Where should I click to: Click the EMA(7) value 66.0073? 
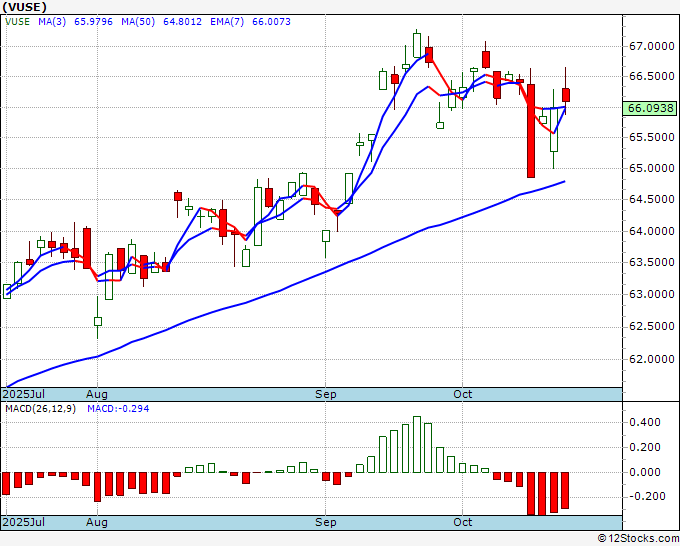(x=271, y=22)
